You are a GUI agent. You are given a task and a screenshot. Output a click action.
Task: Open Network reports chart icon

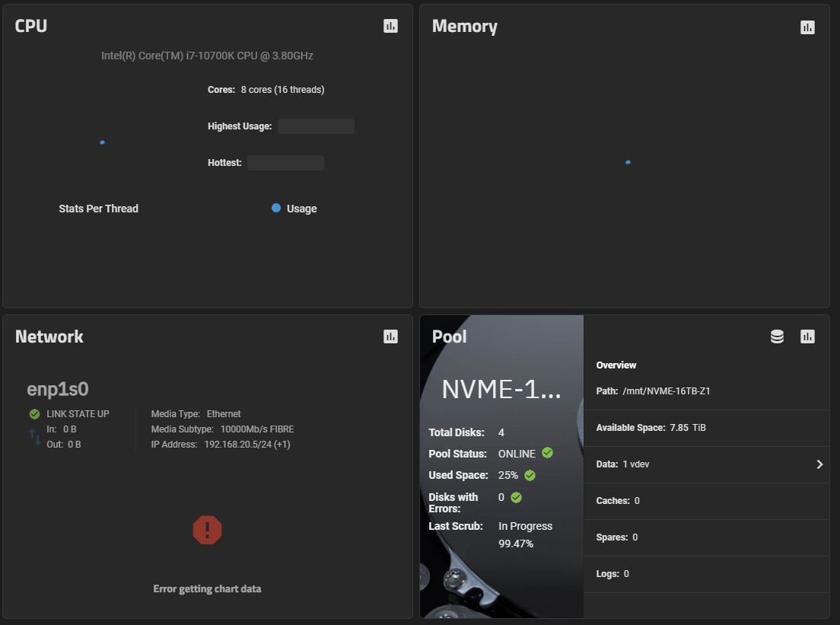pos(390,336)
